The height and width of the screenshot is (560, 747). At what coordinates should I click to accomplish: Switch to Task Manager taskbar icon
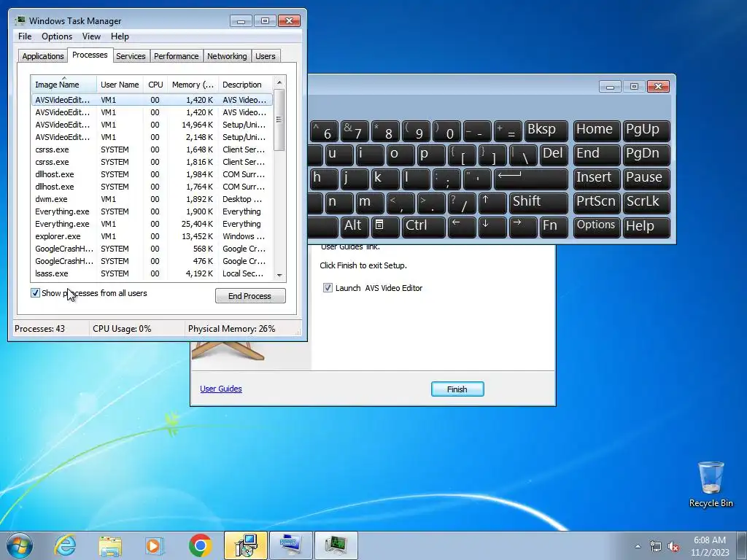coord(336,545)
